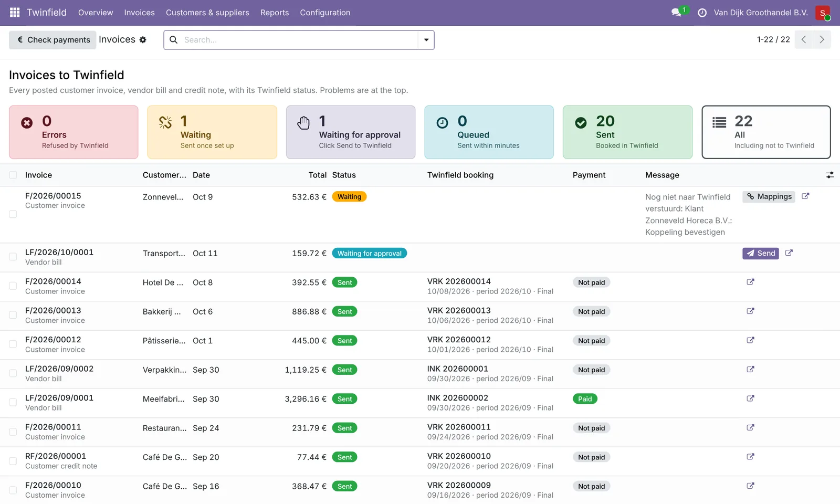Click the Check payments button
The image size is (840, 504).
coord(52,40)
